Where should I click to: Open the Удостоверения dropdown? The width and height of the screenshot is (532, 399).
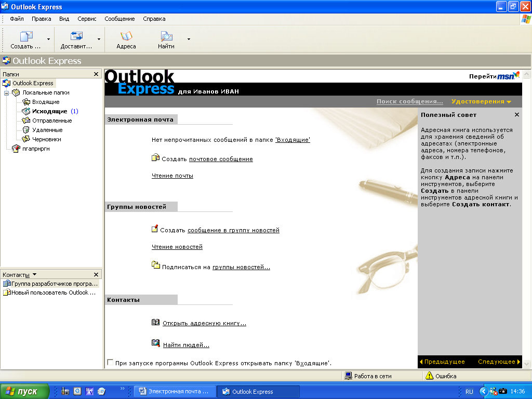point(481,101)
